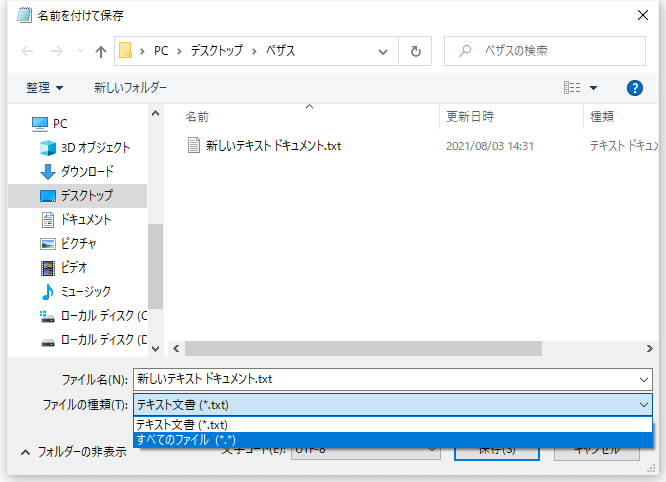
Task: Collapse the ファイルの種類 dropdown arrow
Action: click(x=644, y=405)
